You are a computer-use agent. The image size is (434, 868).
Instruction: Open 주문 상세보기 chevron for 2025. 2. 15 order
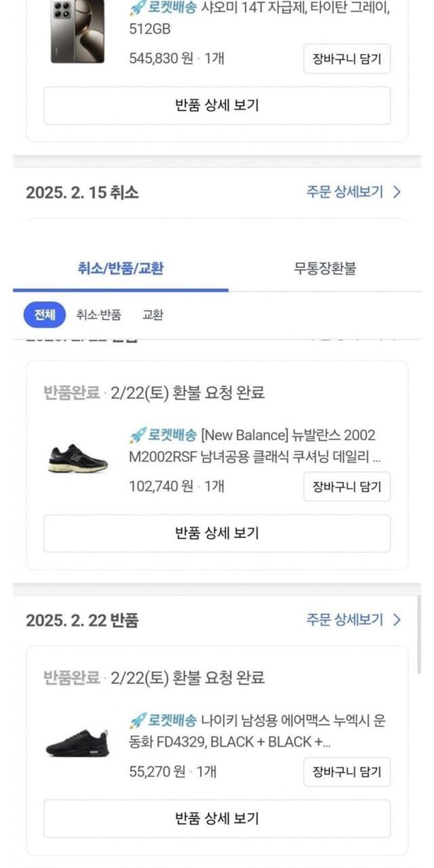pyautogui.click(x=397, y=192)
